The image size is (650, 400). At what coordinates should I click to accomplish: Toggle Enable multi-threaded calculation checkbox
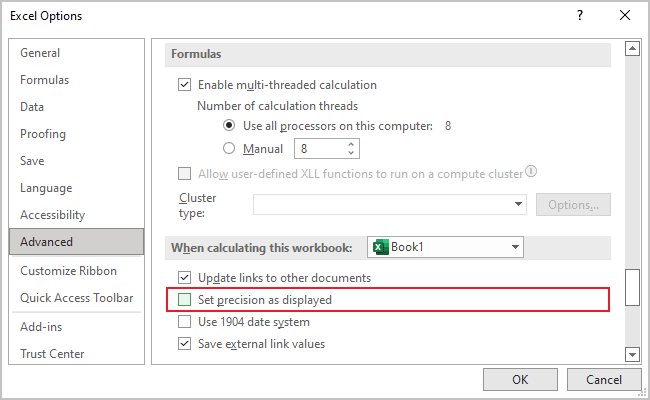click(x=184, y=85)
